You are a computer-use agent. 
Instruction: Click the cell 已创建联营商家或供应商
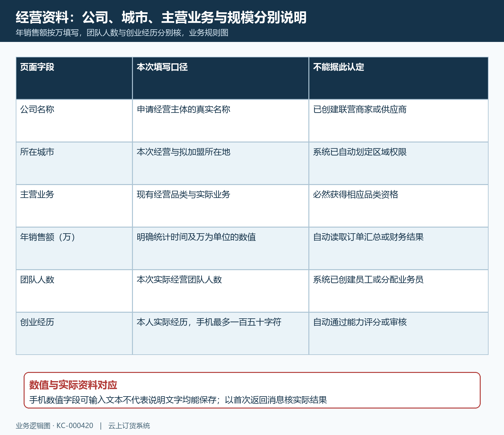point(398,121)
